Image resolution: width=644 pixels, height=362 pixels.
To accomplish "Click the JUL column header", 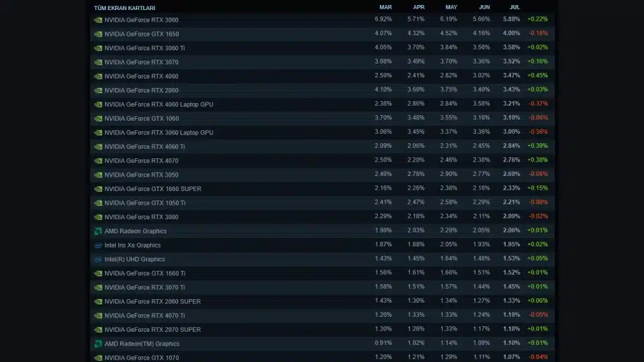I will point(514,8).
